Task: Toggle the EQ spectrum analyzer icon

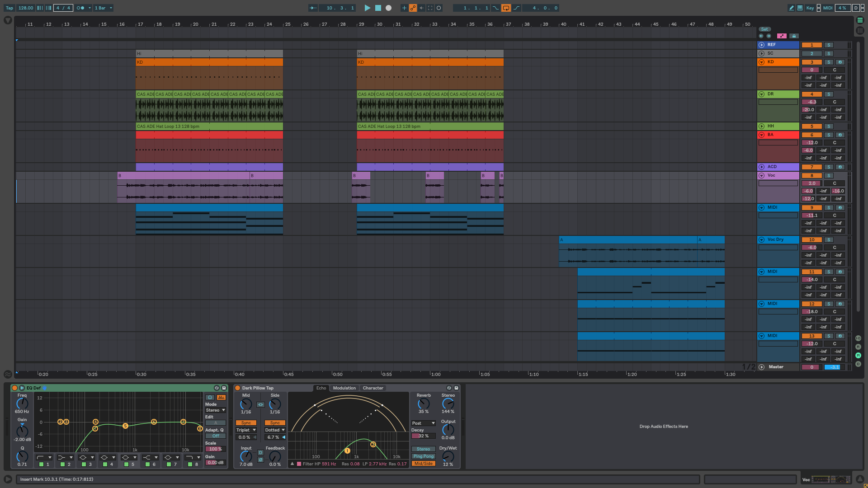Action: (221, 398)
